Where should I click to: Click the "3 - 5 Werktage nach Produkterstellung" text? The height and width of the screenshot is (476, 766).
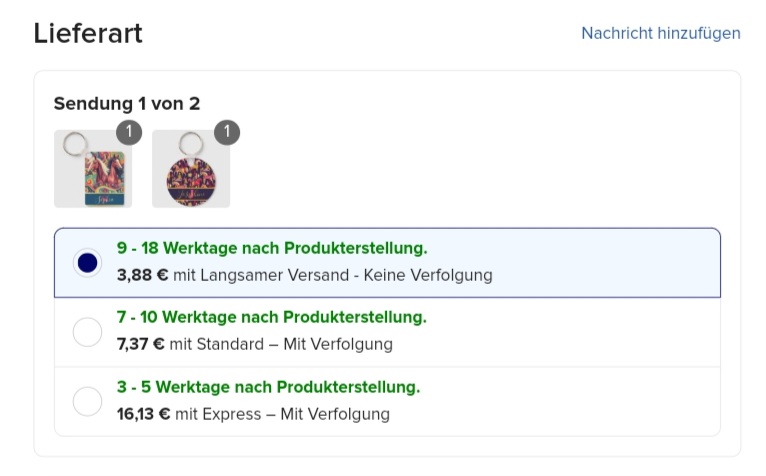pyautogui.click(x=269, y=387)
